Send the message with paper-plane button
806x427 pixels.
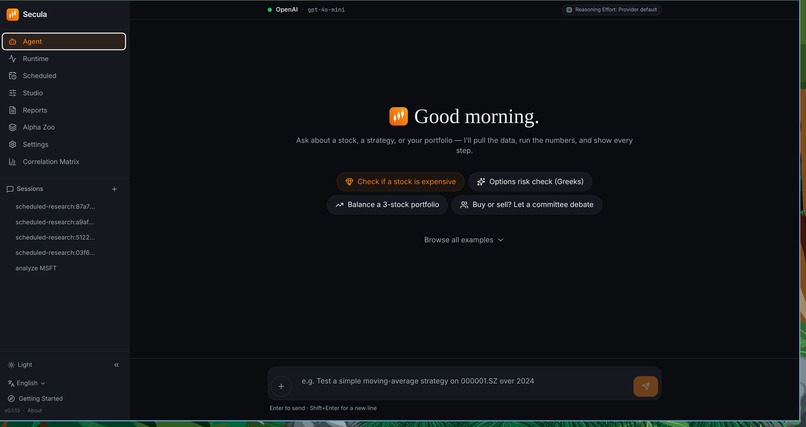click(x=646, y=386)
